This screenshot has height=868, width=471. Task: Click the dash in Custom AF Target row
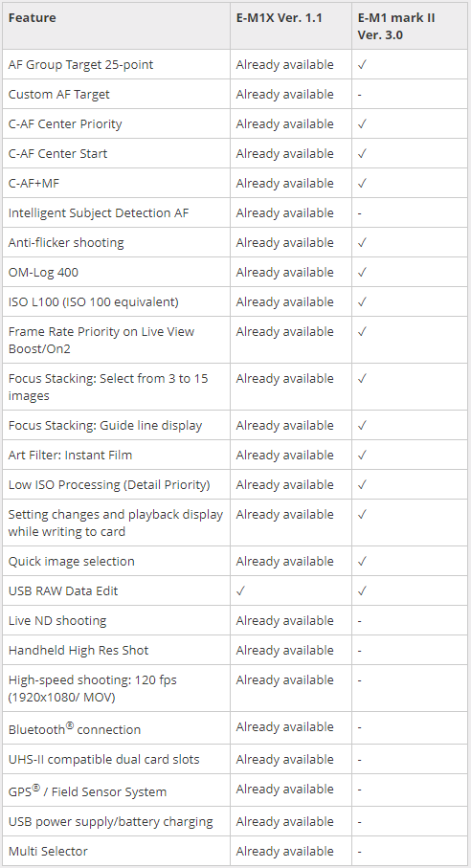[x=360, y=95]
